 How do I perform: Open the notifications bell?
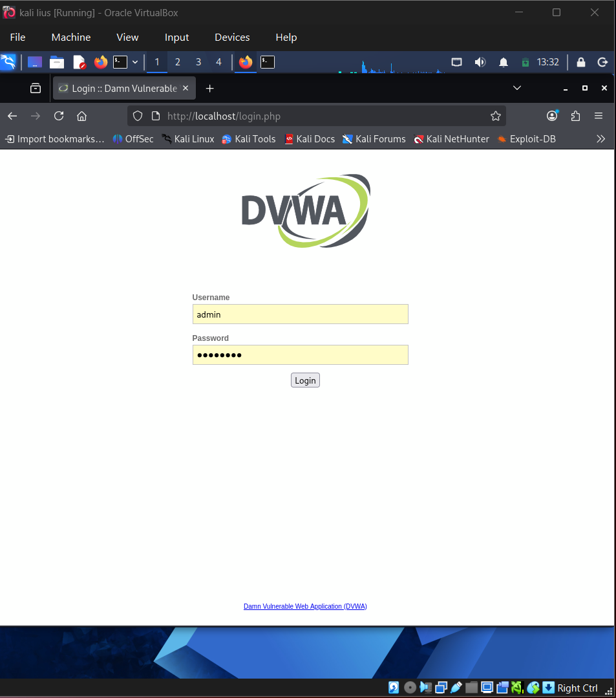[x=503, y=62]
